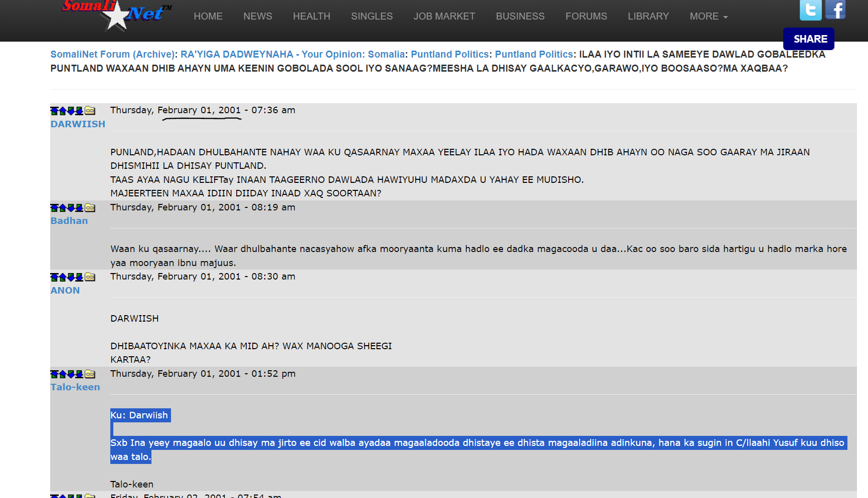Go to next post from ANON post
Image resolution: width=868 pixels, height=498 pixels.
pos(71,277)
